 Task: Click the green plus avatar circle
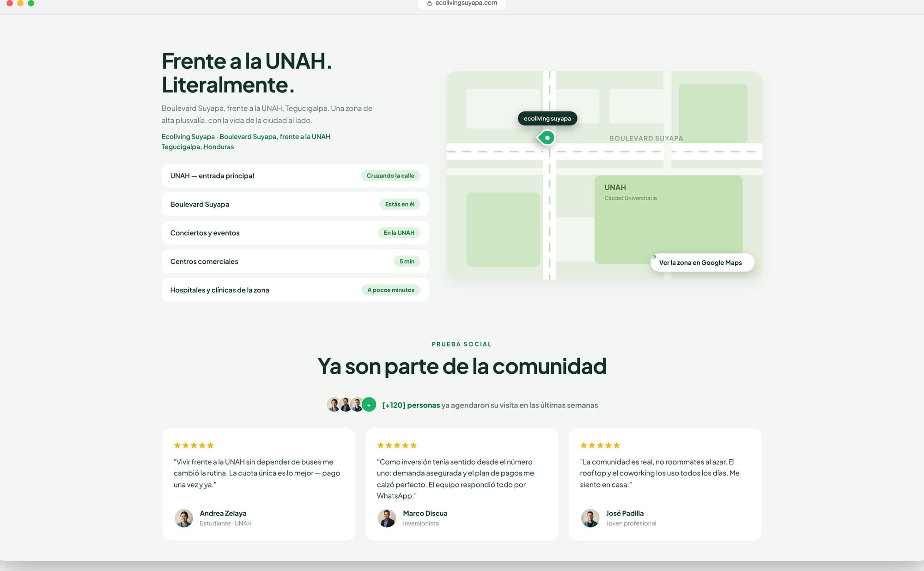tap(369, 405)
